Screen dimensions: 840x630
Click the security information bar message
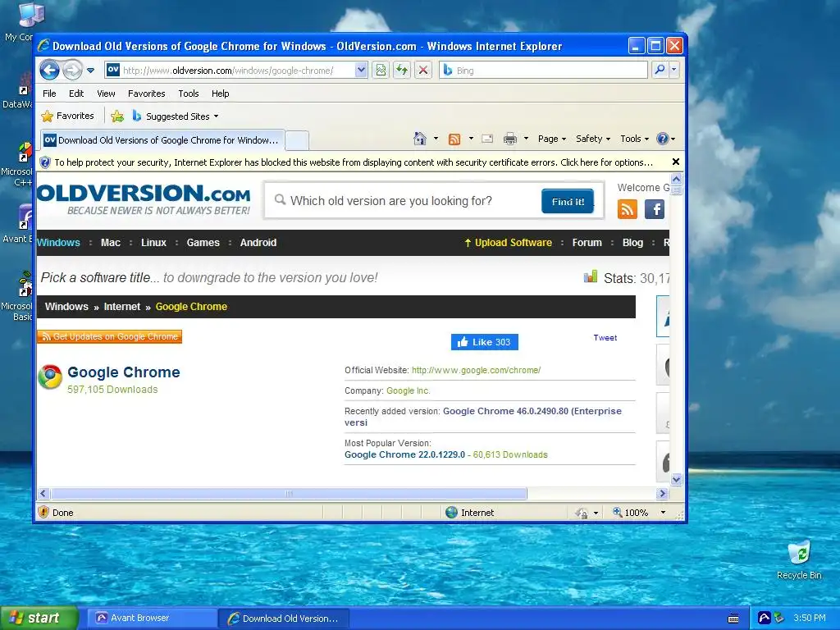click(354, 162)
